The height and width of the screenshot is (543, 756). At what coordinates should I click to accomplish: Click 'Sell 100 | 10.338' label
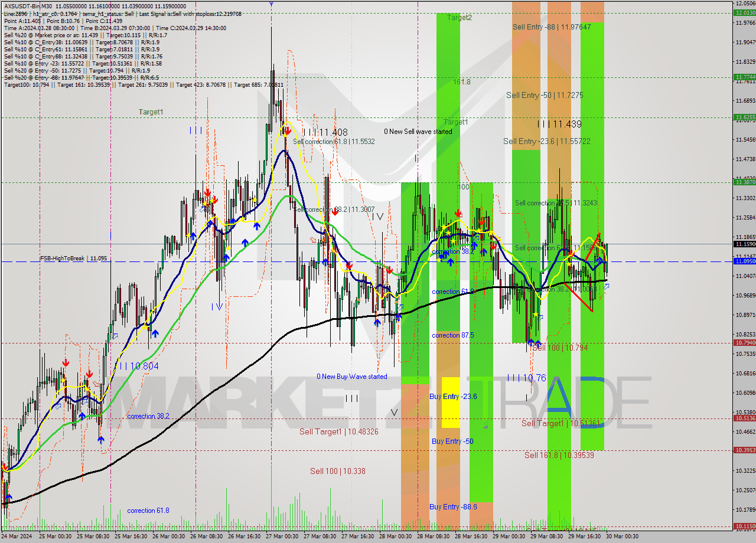(338, 471)
